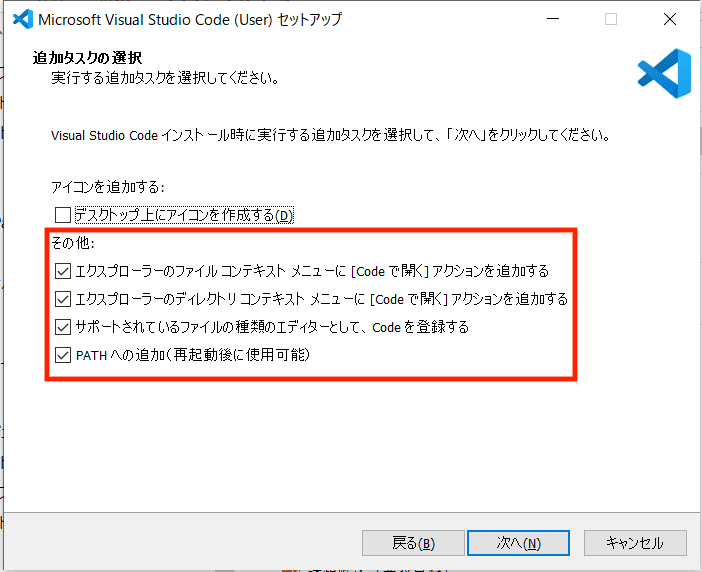Uncheck the エクスプローラーのファイル コンテキスト メニュー option

click(64, 271)
